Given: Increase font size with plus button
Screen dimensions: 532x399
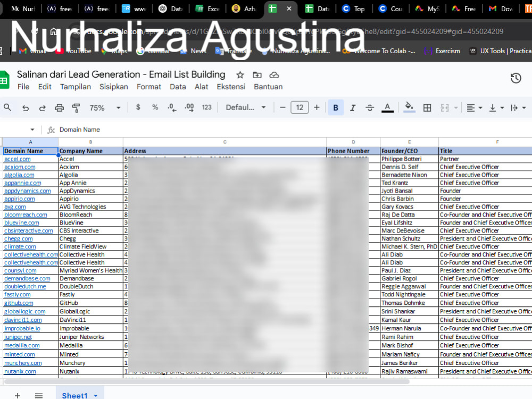Looking at the screenshot, I should click(317, 107).
